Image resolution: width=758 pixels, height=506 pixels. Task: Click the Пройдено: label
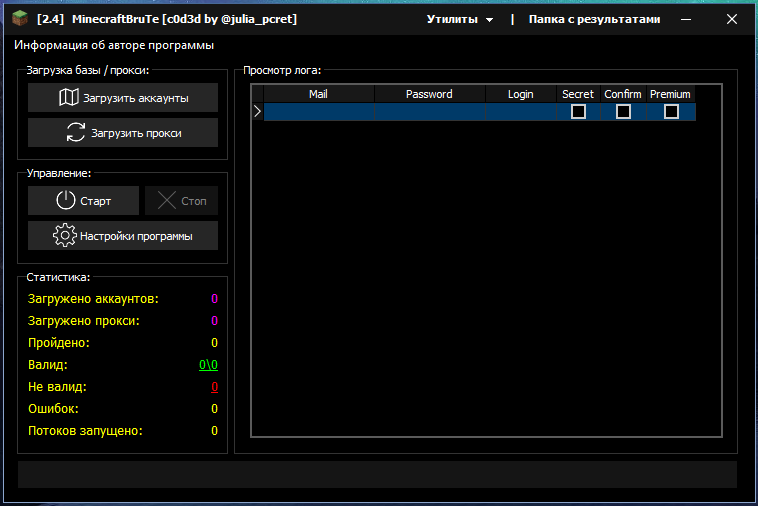[x=59, y=343]
